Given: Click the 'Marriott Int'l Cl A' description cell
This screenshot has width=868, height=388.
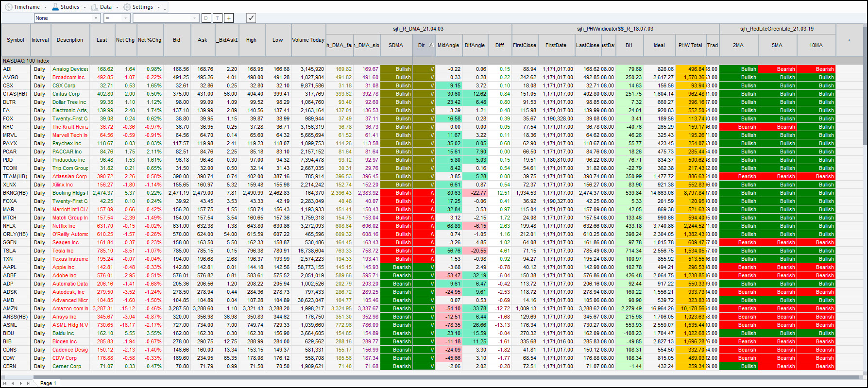Looking at the screenshot, I should click(x=70, y=209).
